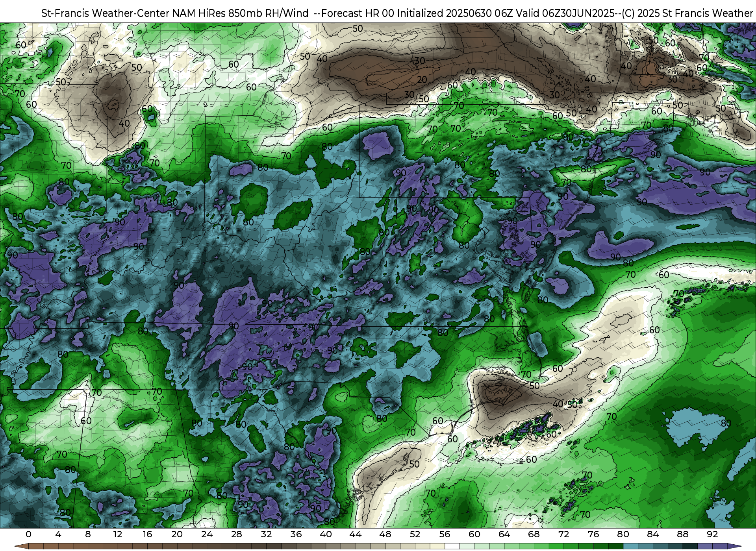Click the colorbar tick label '52'

(415, 534)
